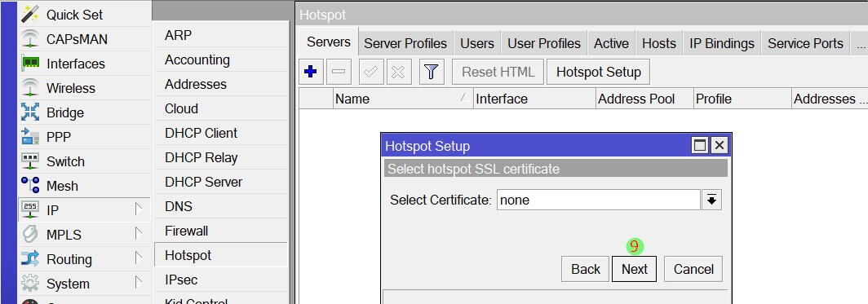Switch to the IP Bindings tab
This screenshot has height=304, width=868.
722,43
